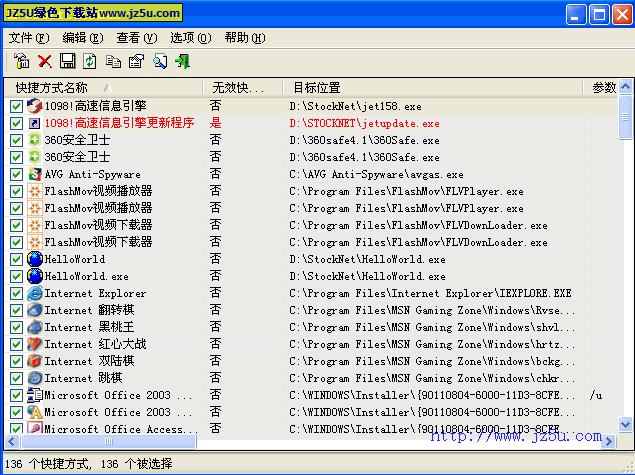Select the Internet Explorer shortcut name

point(95,294)
